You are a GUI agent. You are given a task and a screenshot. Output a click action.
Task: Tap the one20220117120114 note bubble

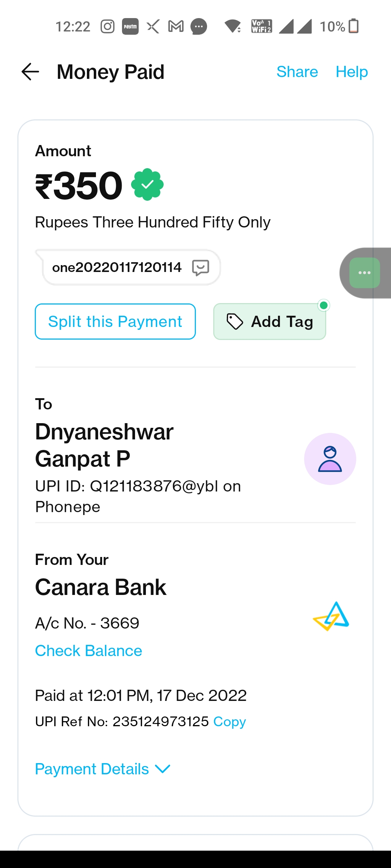117,268
